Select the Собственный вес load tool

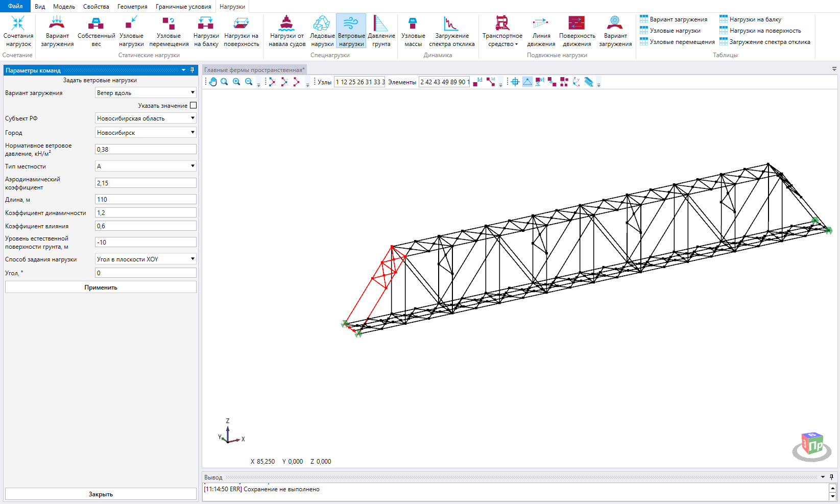96,31
